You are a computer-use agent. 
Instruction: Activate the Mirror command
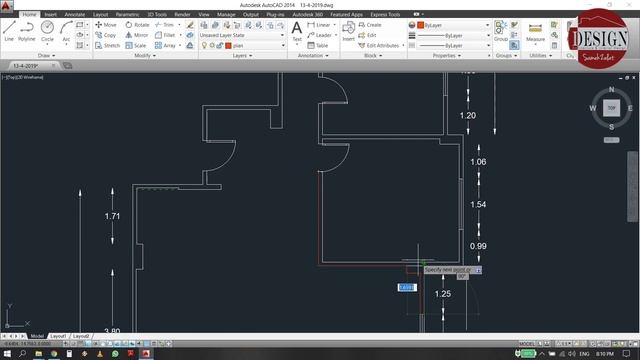point(137,35)
